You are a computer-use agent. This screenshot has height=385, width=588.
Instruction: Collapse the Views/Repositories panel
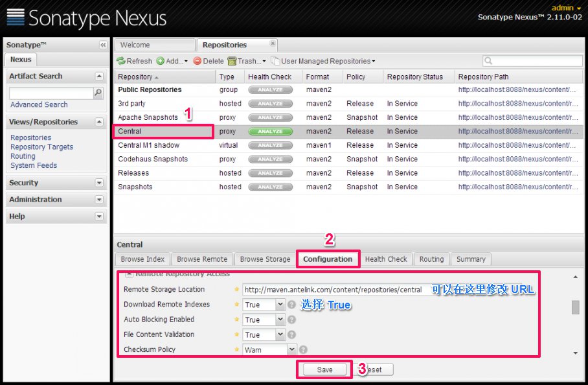pyautogui.click(x=99, y=122)
